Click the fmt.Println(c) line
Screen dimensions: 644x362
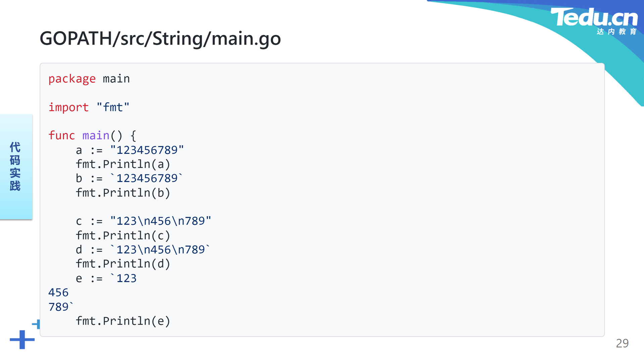click(x=123, y=235)
